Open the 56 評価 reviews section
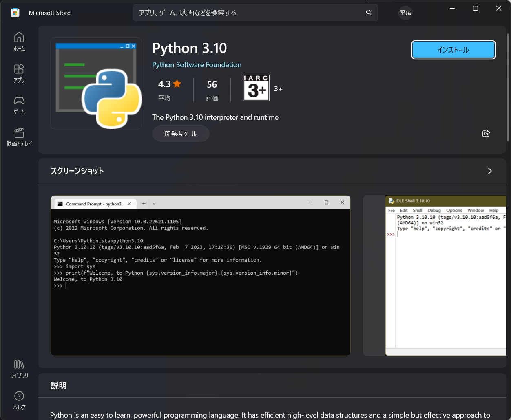The width and height of the screenshot is (511, 420). tap(212, 90)
